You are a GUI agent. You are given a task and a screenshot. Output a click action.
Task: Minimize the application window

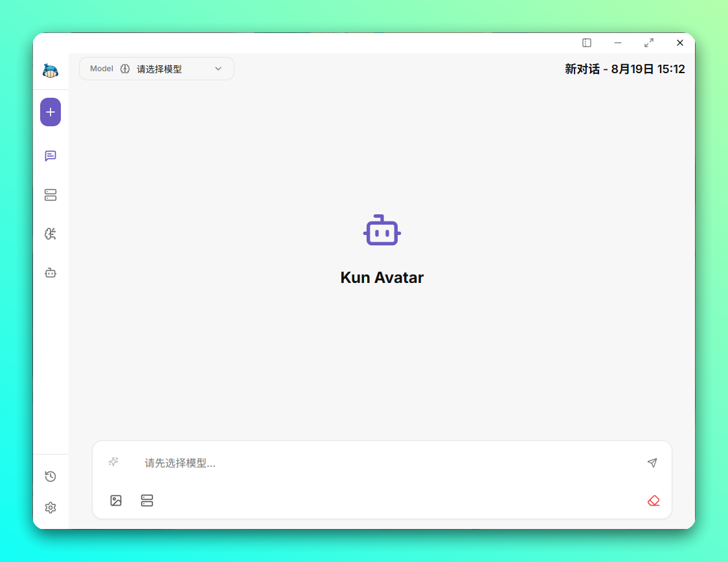[618, 43]
